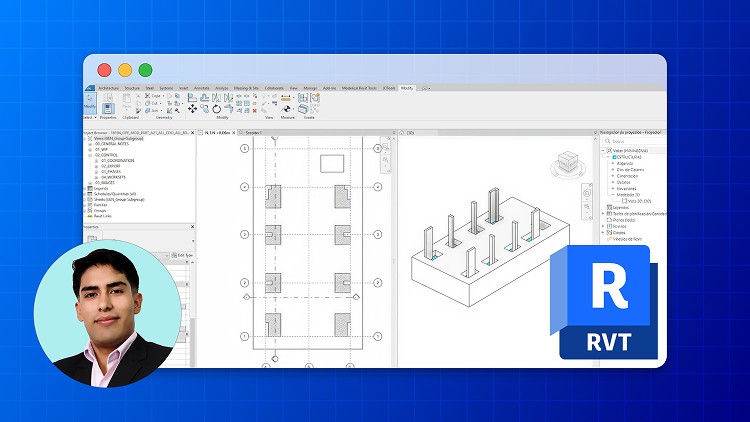Collapse the Modelado 3D node

coord(613,195)
